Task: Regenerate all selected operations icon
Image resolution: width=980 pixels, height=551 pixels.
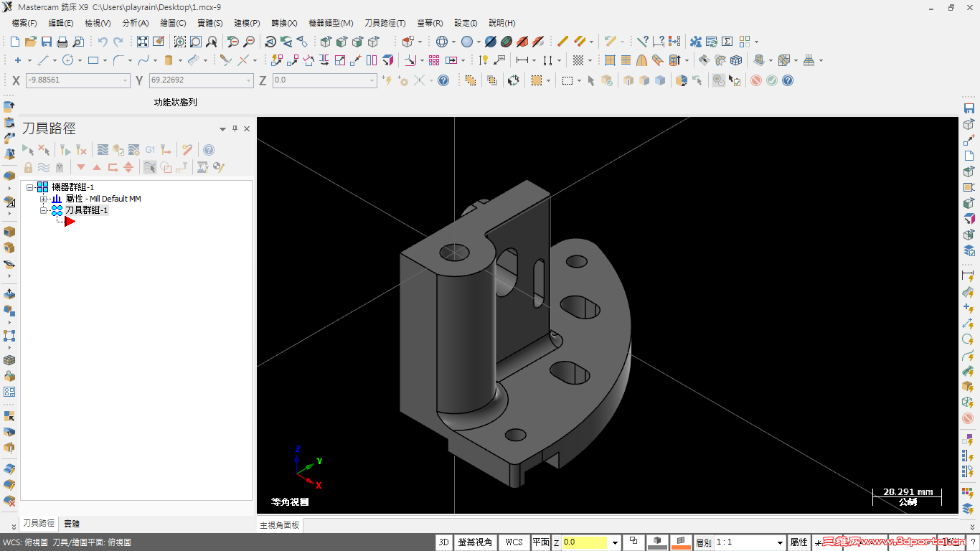Action: pyautogui.click(x=65, y=149)
